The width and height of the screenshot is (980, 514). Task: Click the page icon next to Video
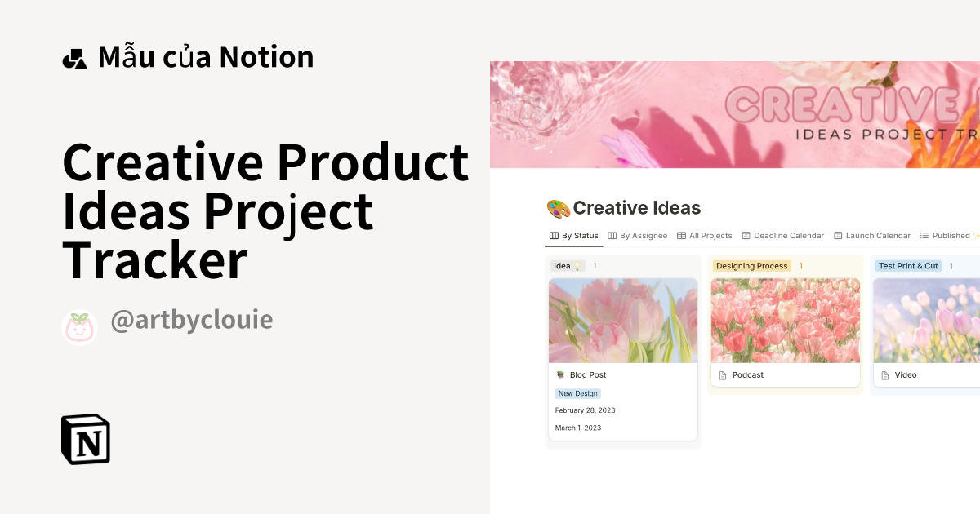point(885,374)
